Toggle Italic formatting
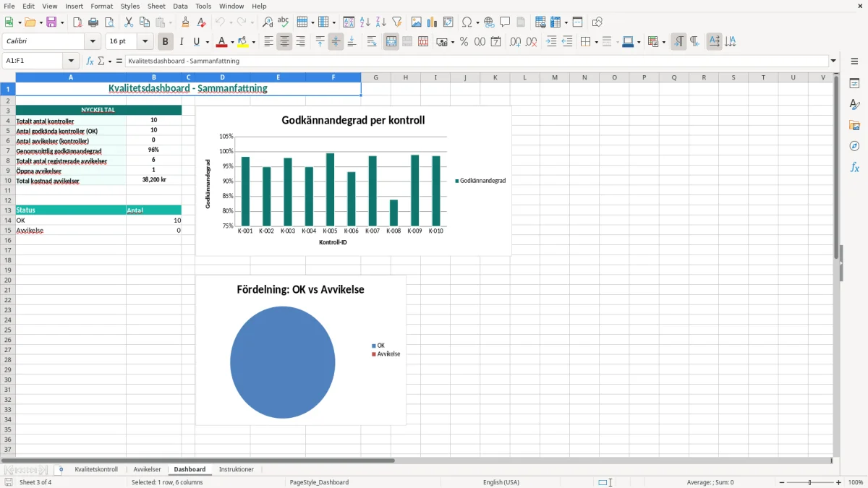868x488 pixels. click(x=181, y=42)
